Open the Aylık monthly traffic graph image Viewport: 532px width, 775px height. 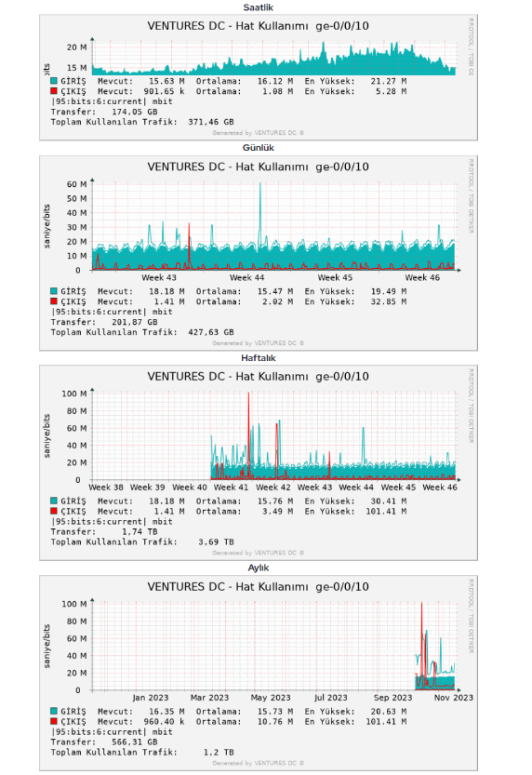click(259, 673)
